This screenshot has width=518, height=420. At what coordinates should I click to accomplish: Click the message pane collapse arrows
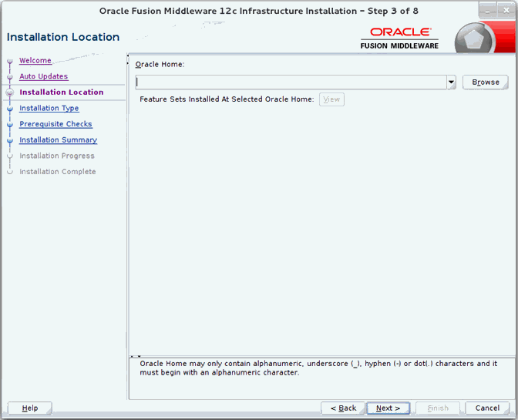pos(136,356)
